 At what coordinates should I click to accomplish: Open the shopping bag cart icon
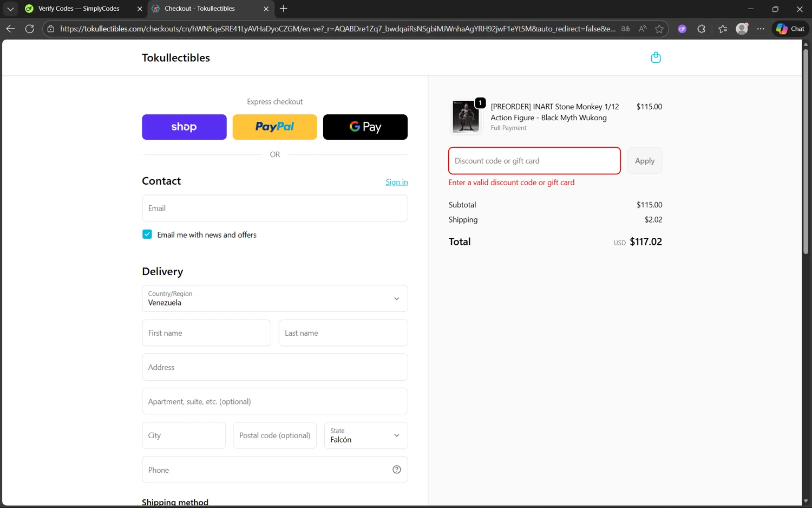656,57
